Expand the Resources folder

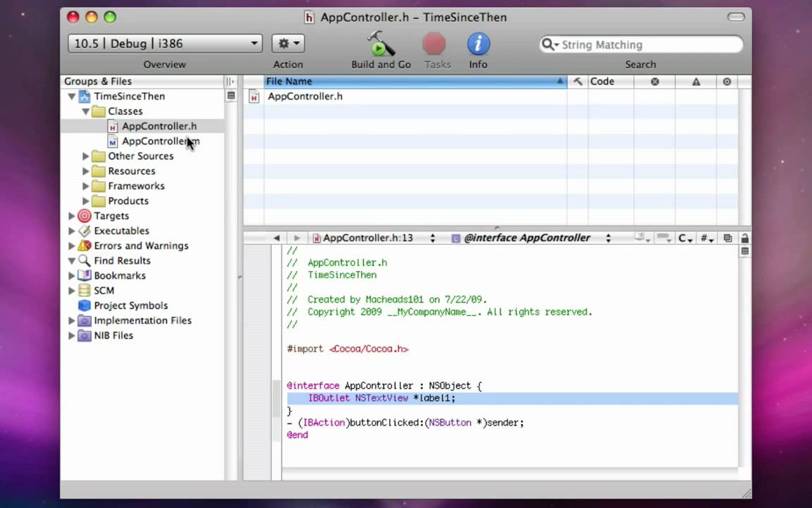85,171
